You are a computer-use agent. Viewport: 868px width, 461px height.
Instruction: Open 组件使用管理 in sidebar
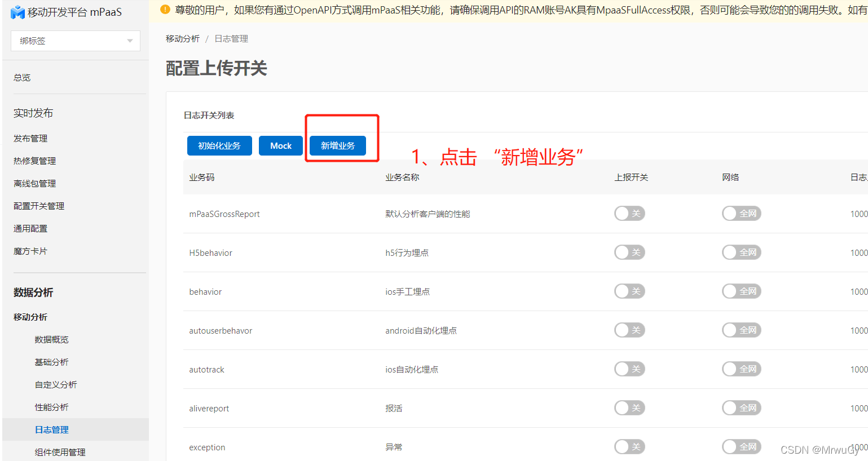(60, 453)
